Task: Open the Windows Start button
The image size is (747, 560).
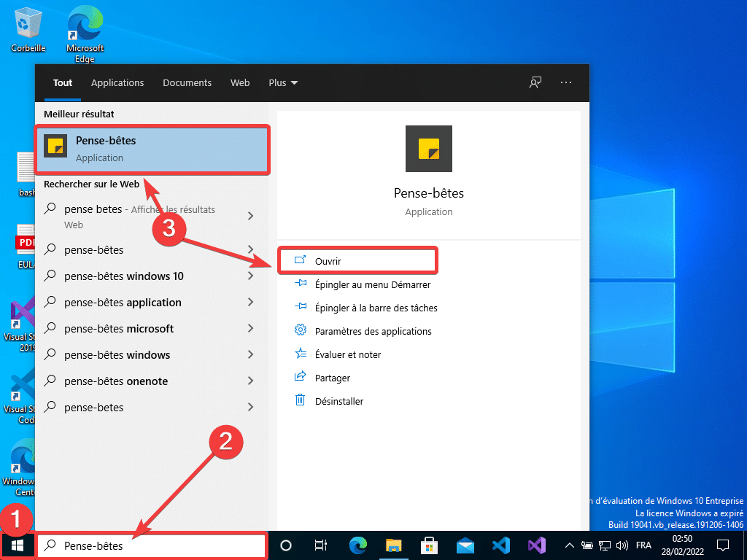Action: [x=18, y=545]
